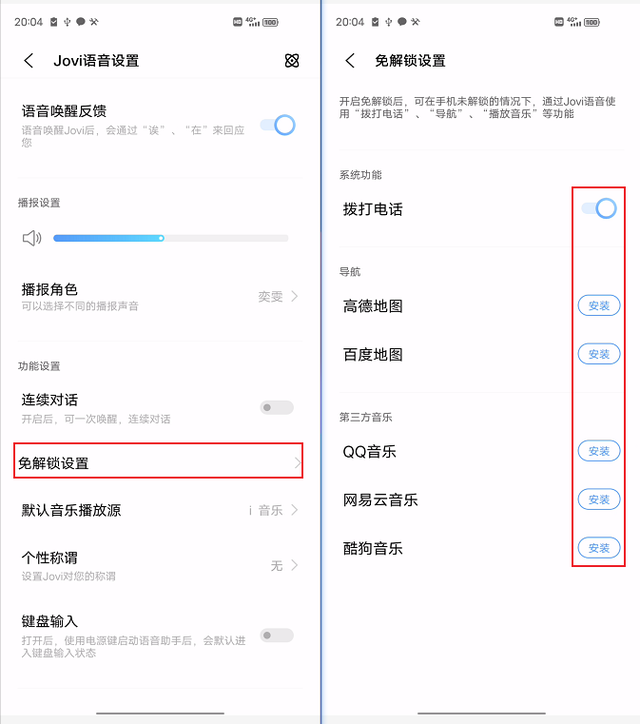Image resolution: width=640 pixels, height=724 pixels.
Task: Toggle 语音唤醒反馈 switch off
Action: [278, 125]
